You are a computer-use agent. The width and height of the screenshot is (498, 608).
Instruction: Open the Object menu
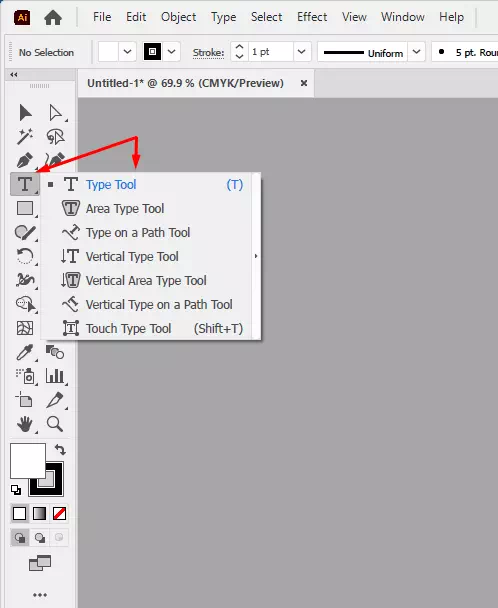tap(178, 17)
